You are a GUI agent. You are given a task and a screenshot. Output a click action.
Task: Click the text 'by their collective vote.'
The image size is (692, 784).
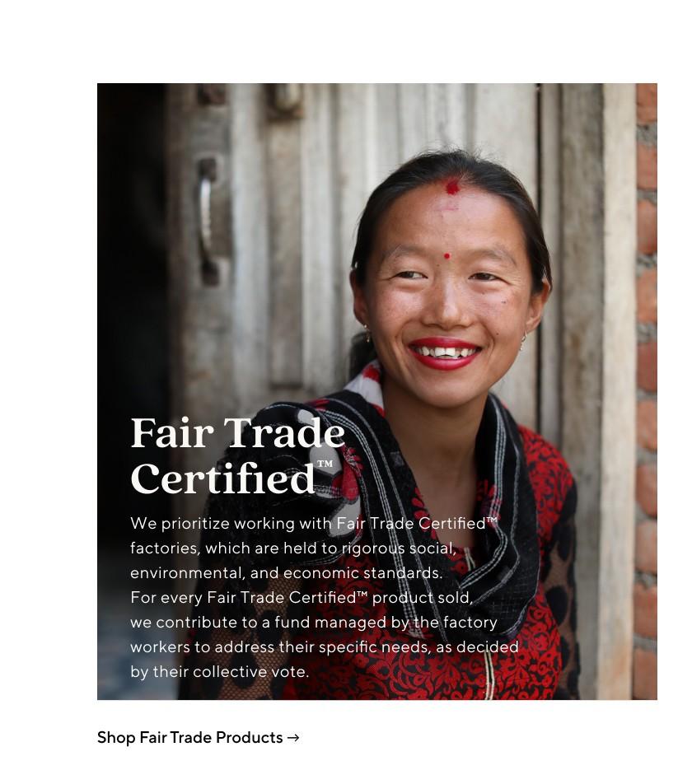[x=219, y=671]
